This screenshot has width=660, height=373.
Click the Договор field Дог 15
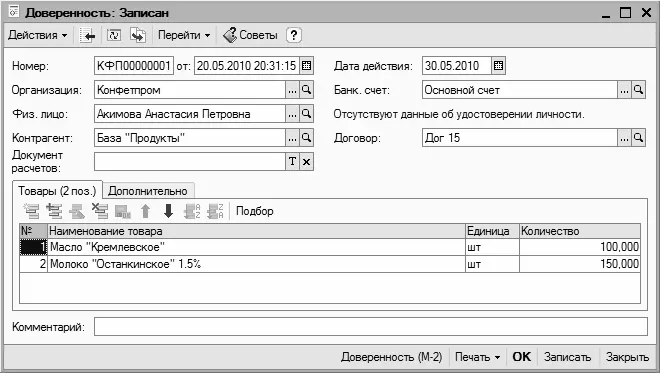point(520,138)
